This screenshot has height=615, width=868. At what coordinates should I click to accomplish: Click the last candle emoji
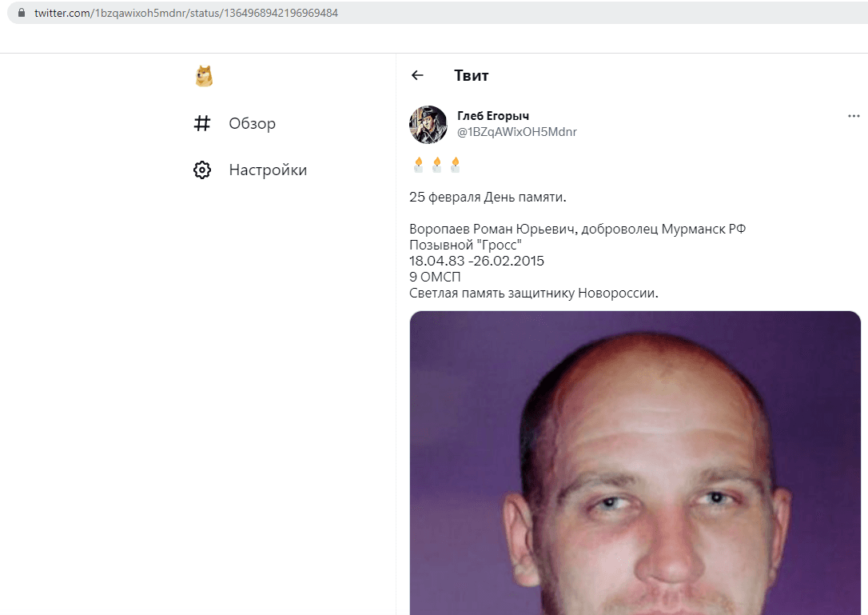click(x=455, y=165)
